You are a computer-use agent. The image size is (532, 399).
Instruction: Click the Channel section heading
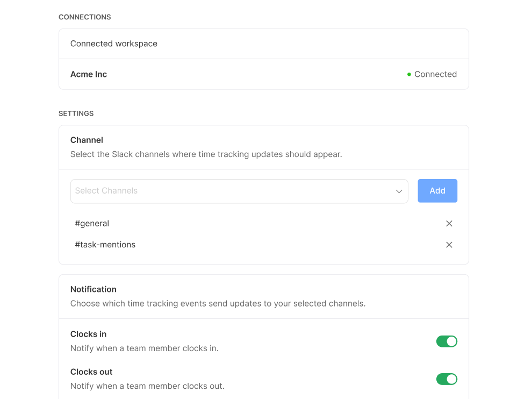tap(87, 140)
